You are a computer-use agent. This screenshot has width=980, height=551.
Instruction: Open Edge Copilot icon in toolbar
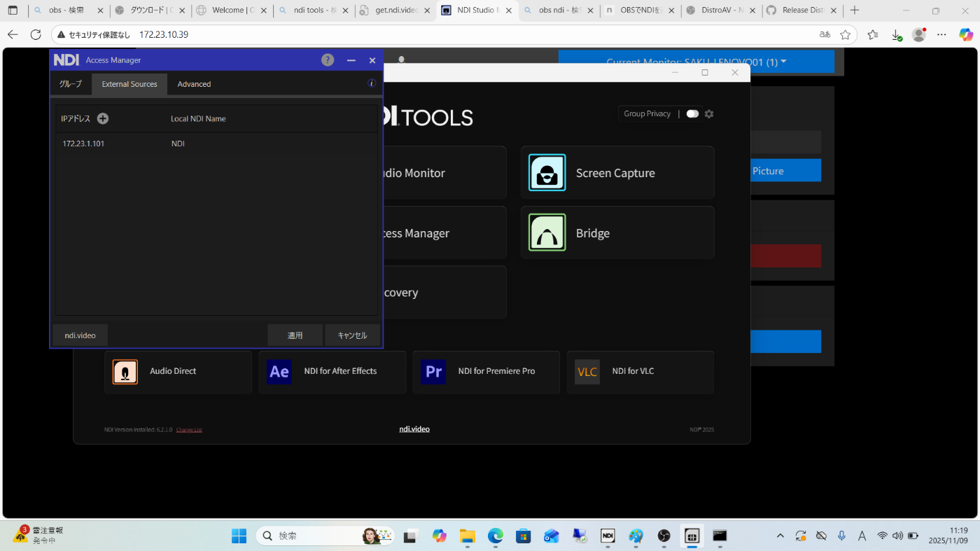(966, 34)
